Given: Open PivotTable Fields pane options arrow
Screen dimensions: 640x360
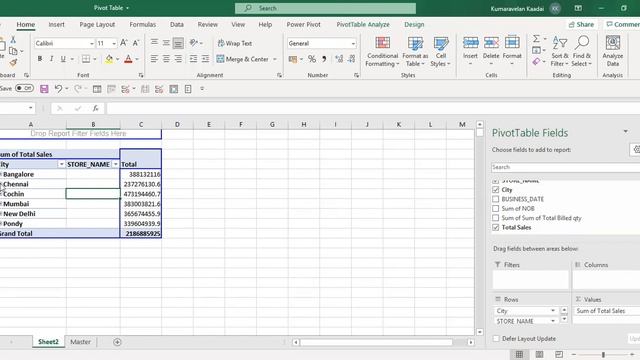Looking at the screenshot, I should [625, 131].
